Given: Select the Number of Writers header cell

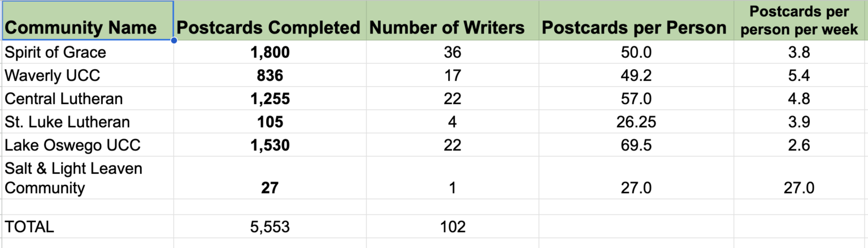Looking at the screenshot, I should pyautogui.click(x=452, y=20).
